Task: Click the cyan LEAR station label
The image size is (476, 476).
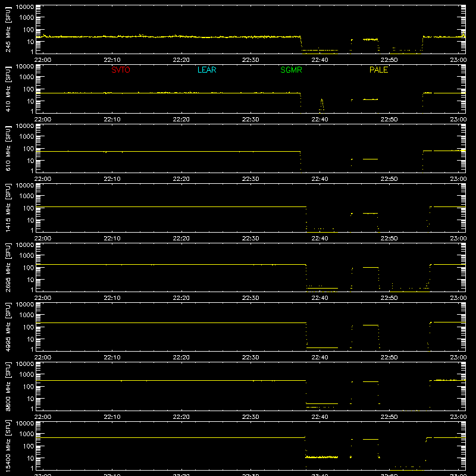Action: point(206,70)
